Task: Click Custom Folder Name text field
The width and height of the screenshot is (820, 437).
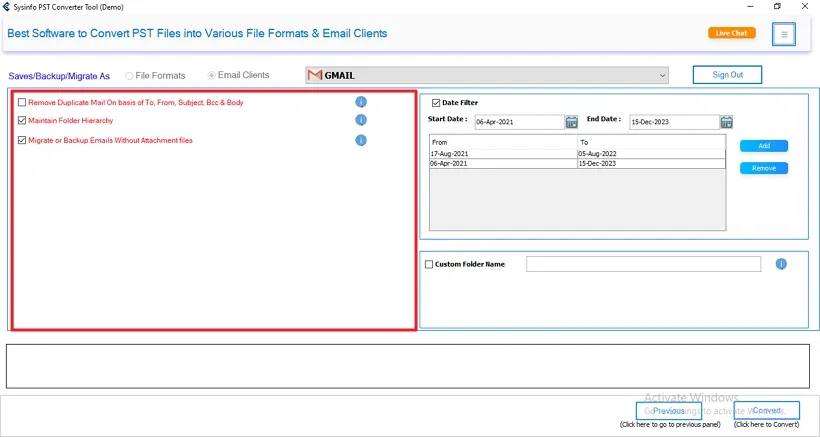Action: 643,264
